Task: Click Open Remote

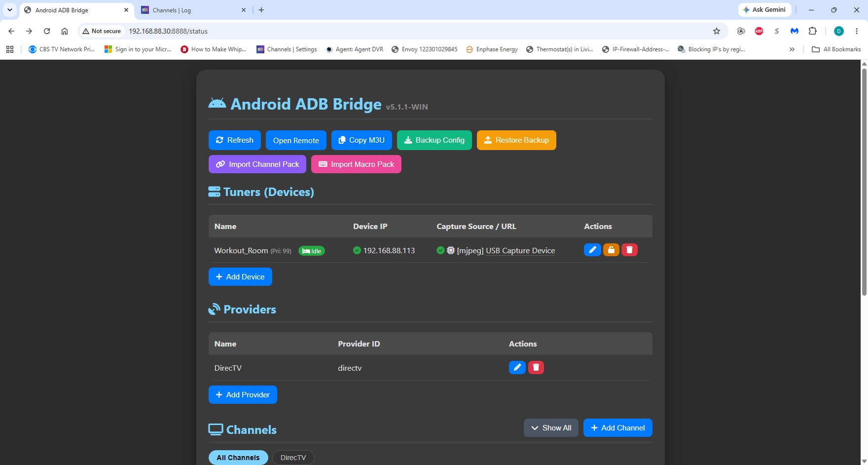Action: 296,140
